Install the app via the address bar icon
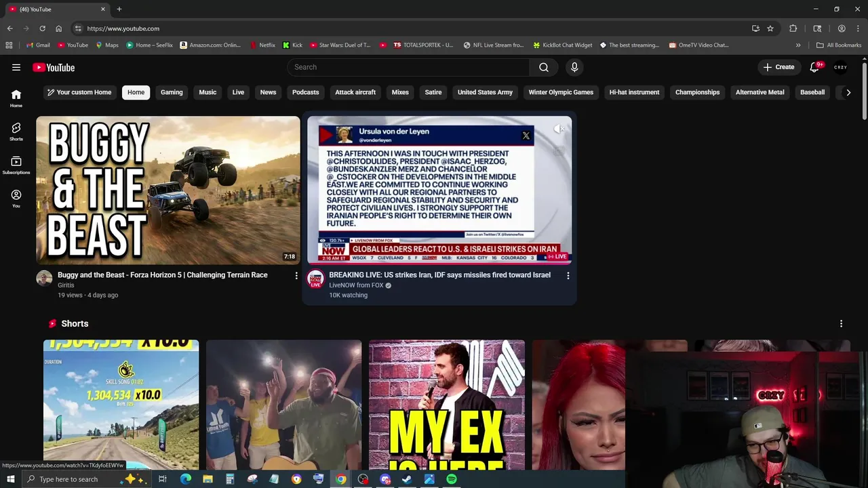This screenshot has width=868, height=488. click(755, 28)
